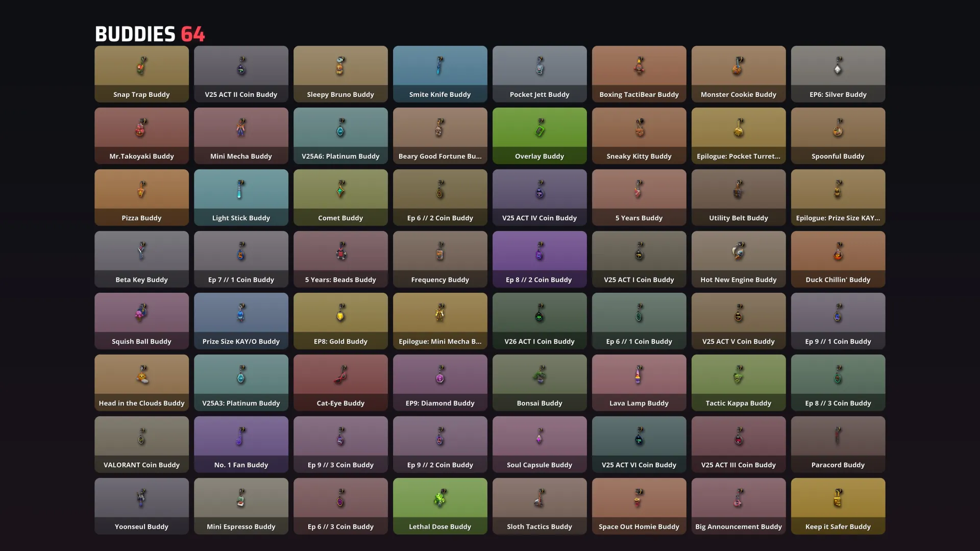Choose the Smite Knife Buddy icon
This screenshot has height=551, width=980.
click(x=439, y=66)
